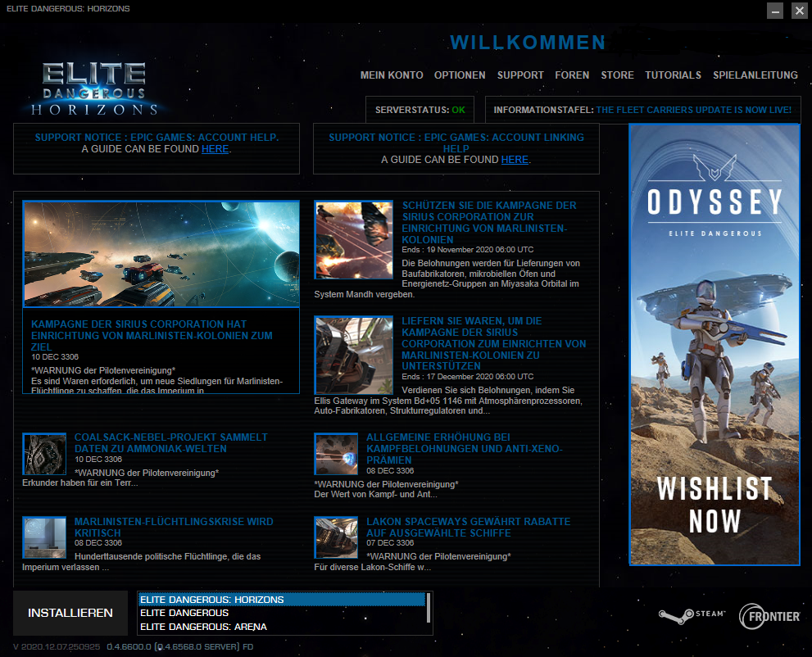Close the launcher window

tap(799, 11)
